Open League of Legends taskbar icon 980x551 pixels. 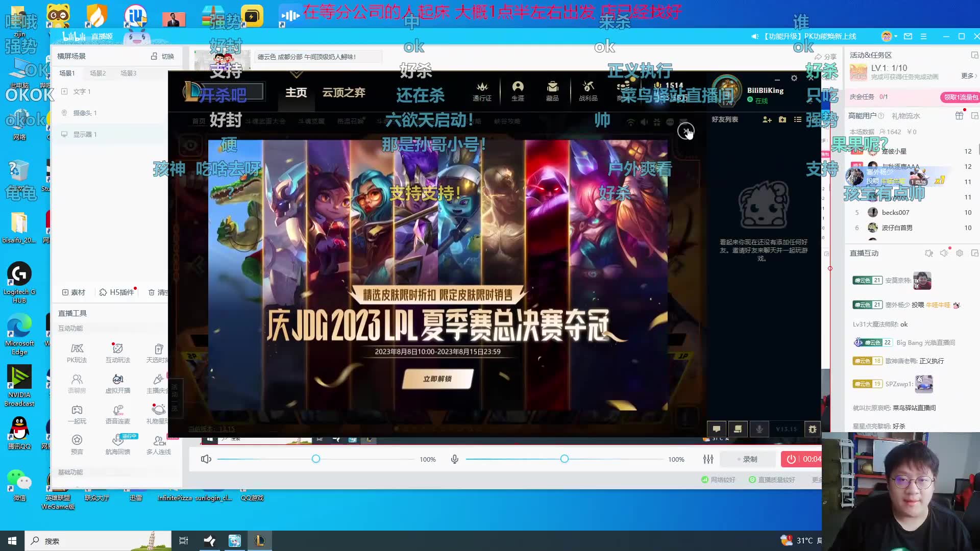click(259, 541)
